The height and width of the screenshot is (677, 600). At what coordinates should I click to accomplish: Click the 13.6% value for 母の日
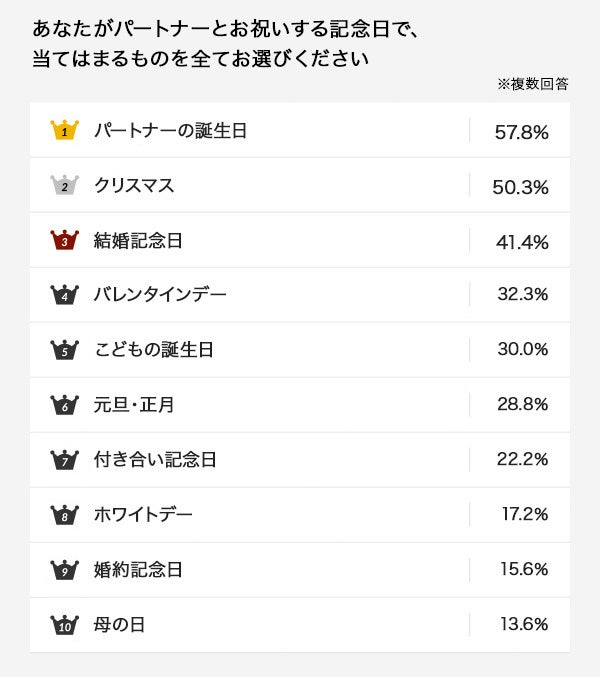tap(524, 625)
